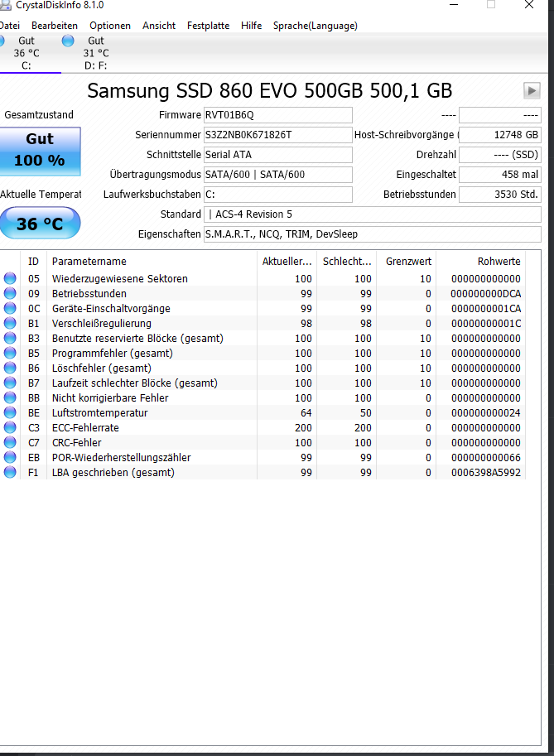
Task: Click the CrystalDiskInfo app icon in title bar
Action: point(5,5)
